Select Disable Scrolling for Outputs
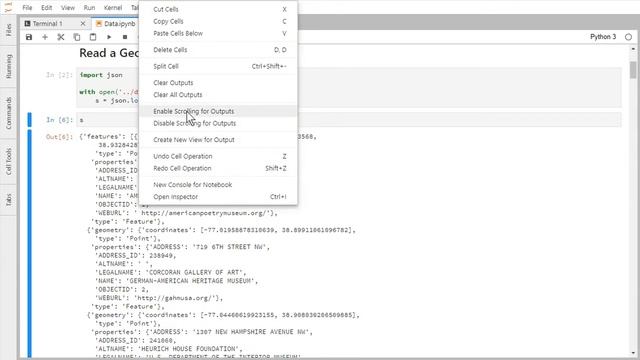The image size is (640, 360). tap(218, 123)
